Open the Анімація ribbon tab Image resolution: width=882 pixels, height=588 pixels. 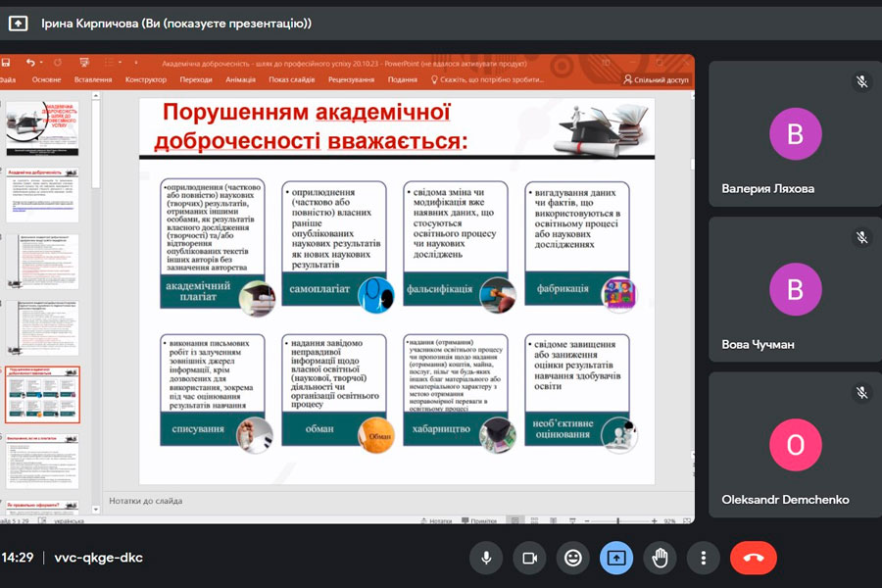point(240,79)
